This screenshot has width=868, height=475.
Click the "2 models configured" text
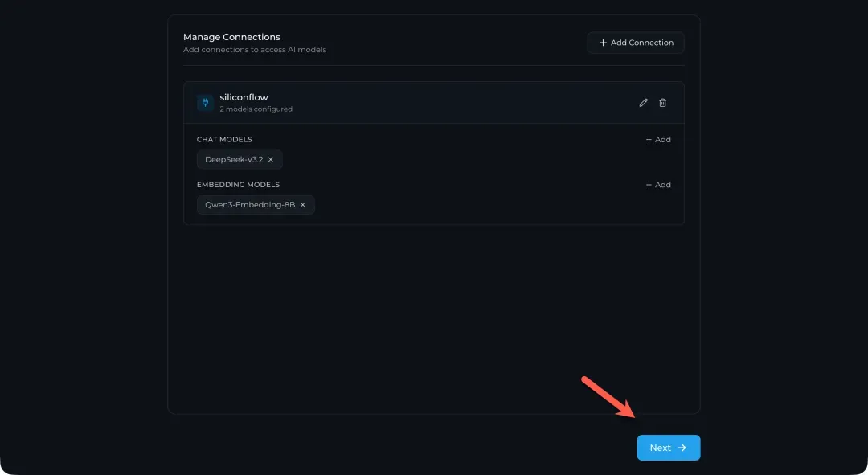256,109
